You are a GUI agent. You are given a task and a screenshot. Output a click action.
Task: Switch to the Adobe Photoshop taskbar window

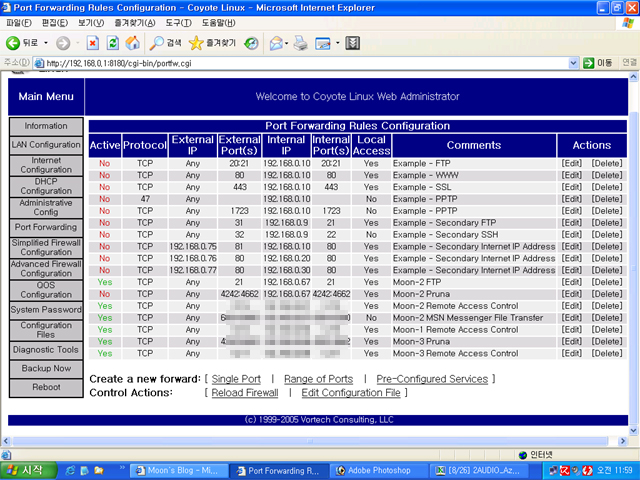pyautogui.click(x=378, y=471)
